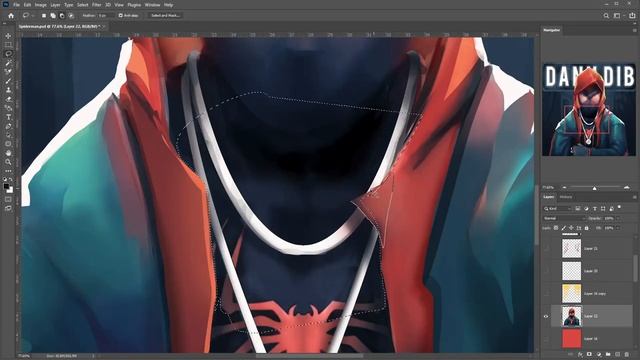
Task: Swap foreground and background colors
Action: point(11,180)
